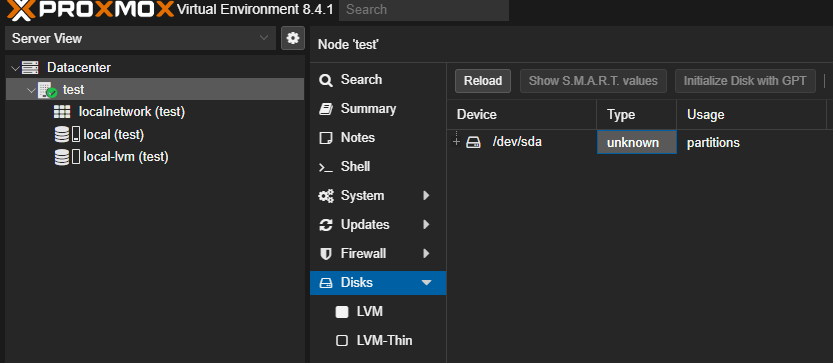Click Initialize Disk with GPT button

[x=745, y=81]
